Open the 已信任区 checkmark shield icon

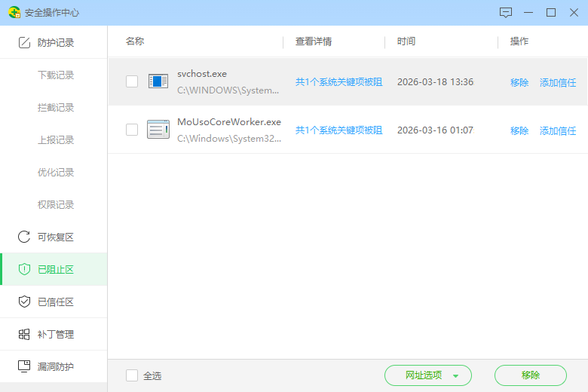24,302
